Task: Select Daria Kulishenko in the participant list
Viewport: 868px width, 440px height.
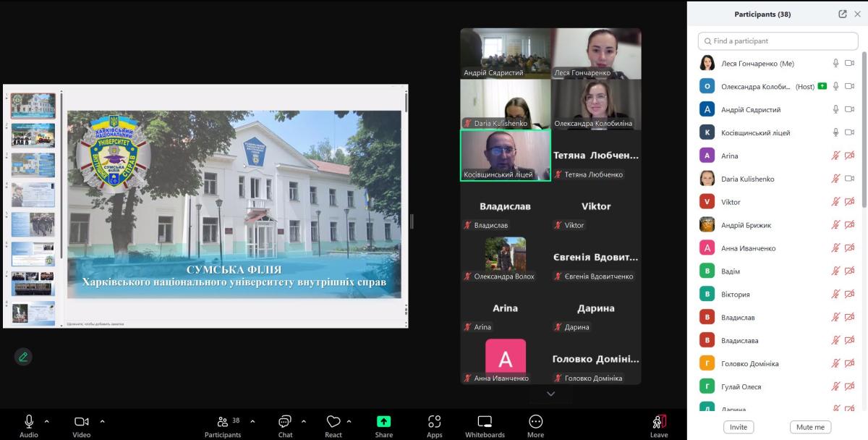Action: click(747, 179)
